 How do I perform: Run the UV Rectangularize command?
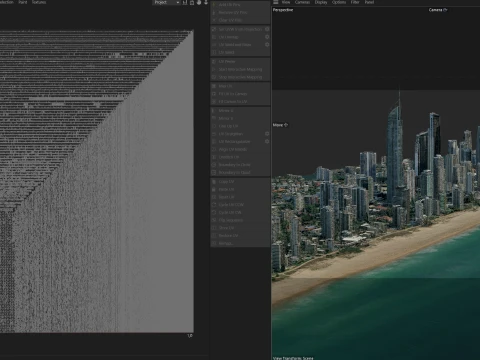(237, 141)
